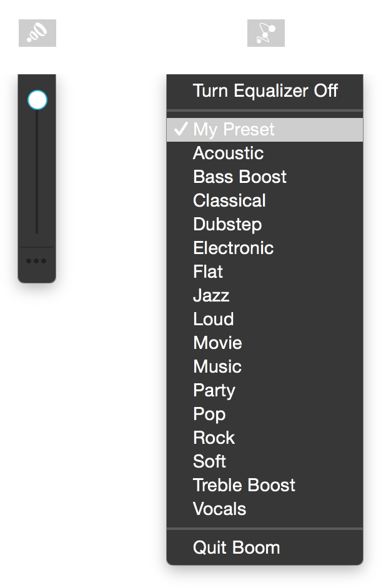Viewport: 381px width, 588px height.
Task: Apply the Vocals preset
Action: (x=265, y=509)
